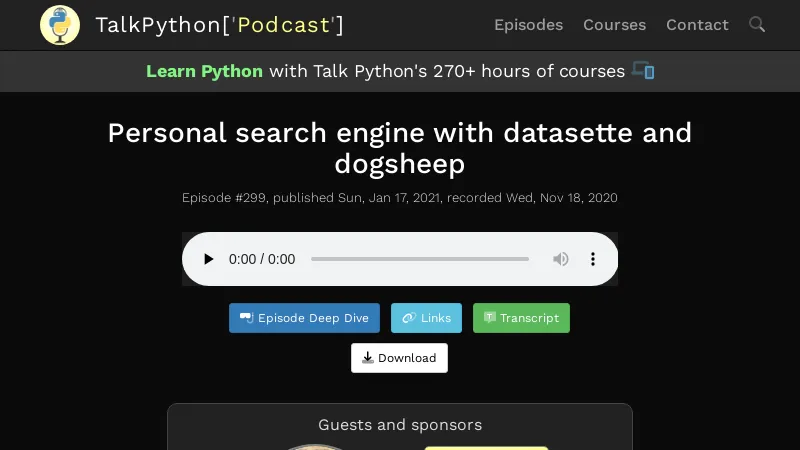Click the Talk Python microphone logo

(60, 25)
